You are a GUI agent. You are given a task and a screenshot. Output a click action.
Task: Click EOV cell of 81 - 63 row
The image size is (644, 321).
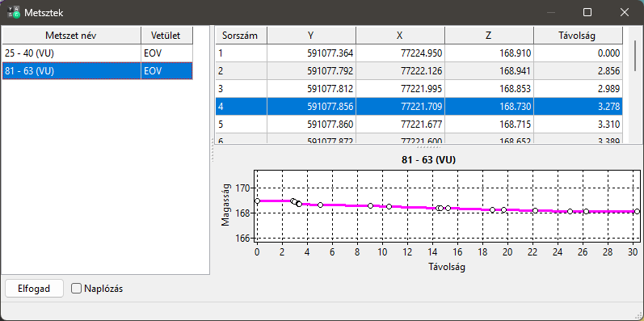click(x=166, y=70)
